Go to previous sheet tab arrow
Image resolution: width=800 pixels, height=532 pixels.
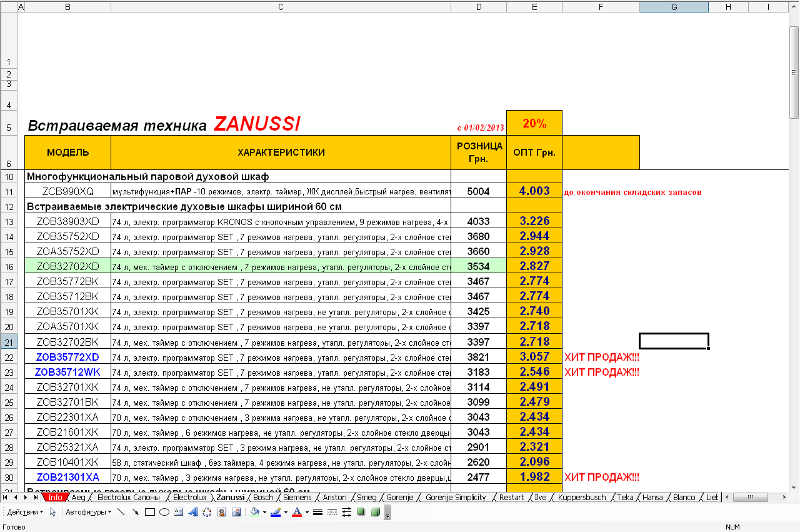[16, 498]
